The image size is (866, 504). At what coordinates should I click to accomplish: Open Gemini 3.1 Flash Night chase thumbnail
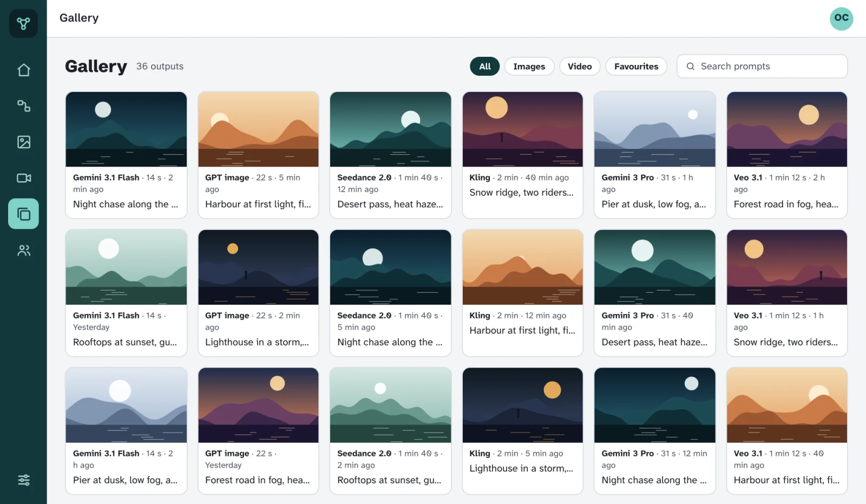click(x=126, y=129)
